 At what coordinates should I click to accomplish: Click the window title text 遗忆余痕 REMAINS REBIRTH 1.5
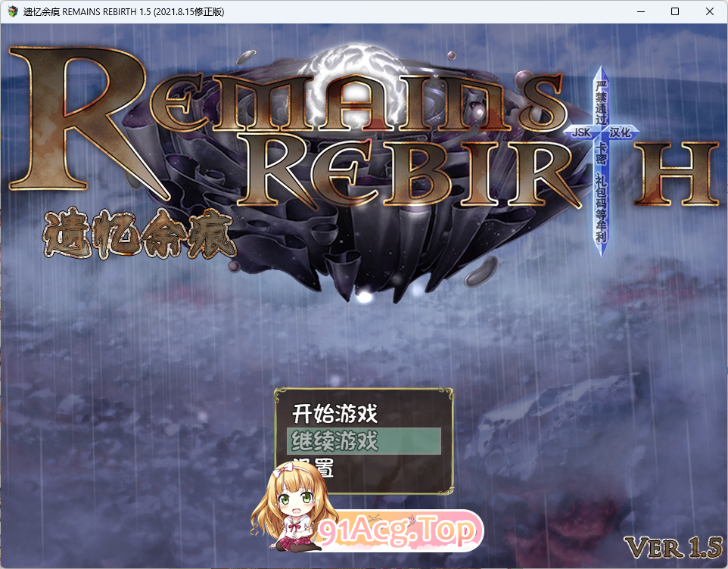(123, 11)
